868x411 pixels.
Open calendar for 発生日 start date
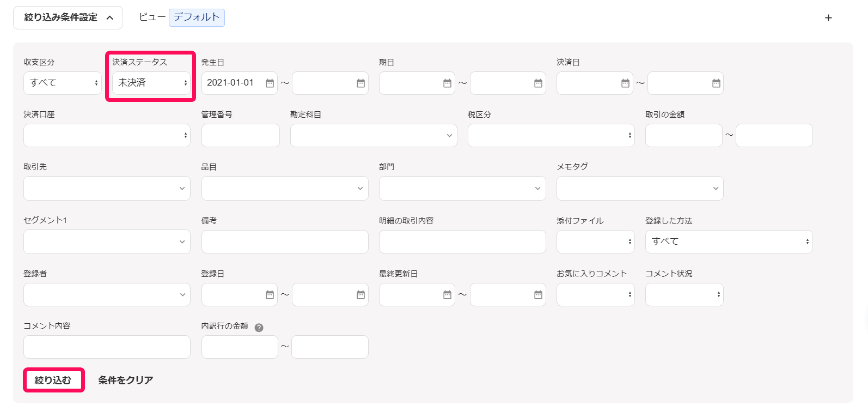[270, 83]
